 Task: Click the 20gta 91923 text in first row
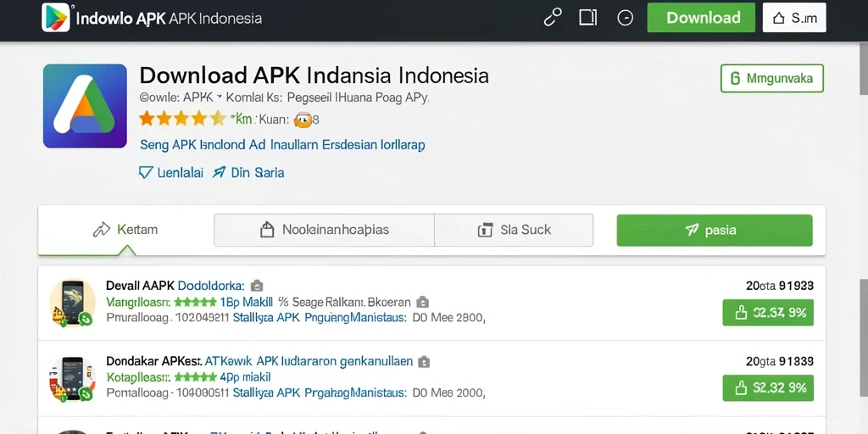[x=780, y=287]
